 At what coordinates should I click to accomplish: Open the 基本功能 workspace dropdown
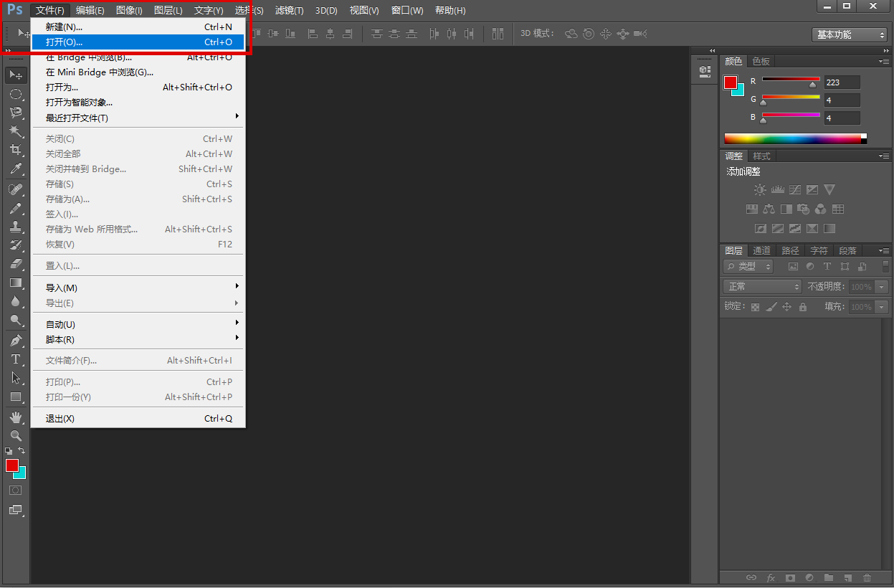(850, 34)
